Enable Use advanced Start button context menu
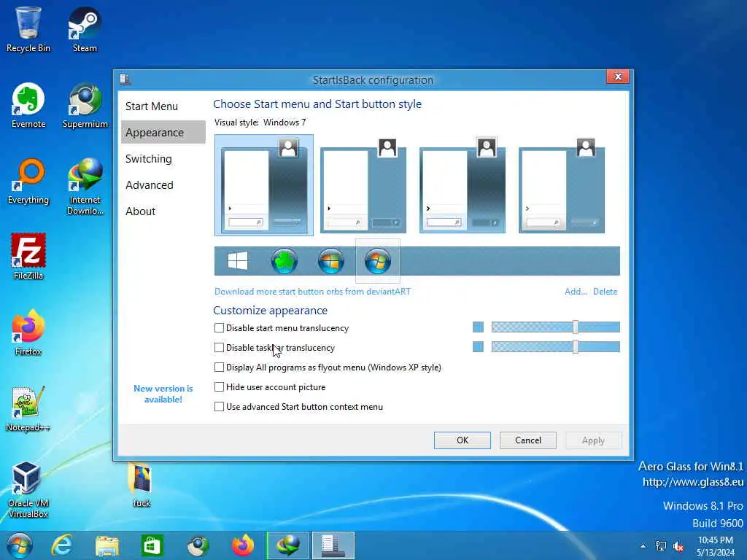The image size is (747, 560). (x=219, y=407)
